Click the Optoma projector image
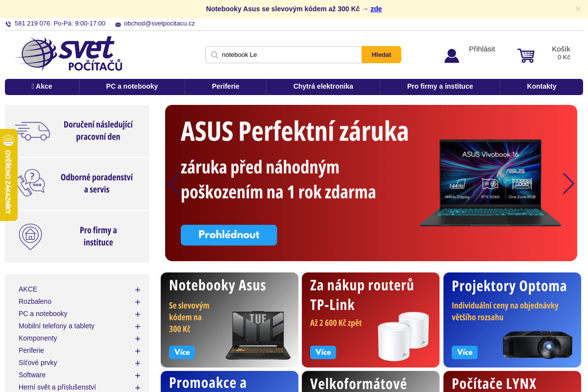The height and width of the screenshot is (392, 588). (x=538, y=344)
